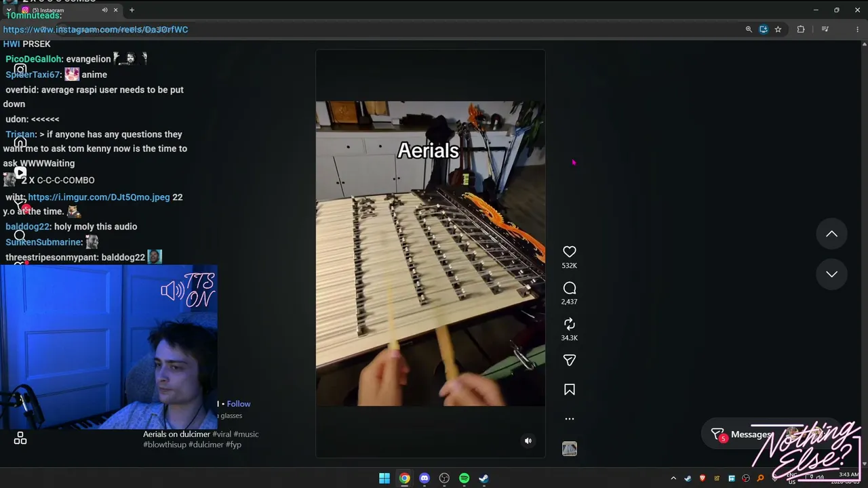Go to the previous reel with up chevron
868x488 pixels.
coord(831,234)
